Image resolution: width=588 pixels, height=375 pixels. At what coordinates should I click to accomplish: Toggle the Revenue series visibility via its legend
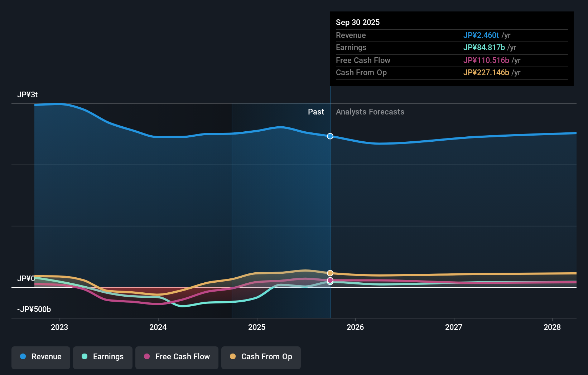tap(40, 357)
